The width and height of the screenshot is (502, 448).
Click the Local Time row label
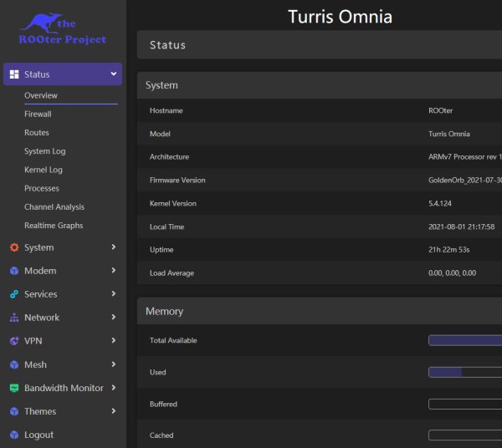(166, 227)
